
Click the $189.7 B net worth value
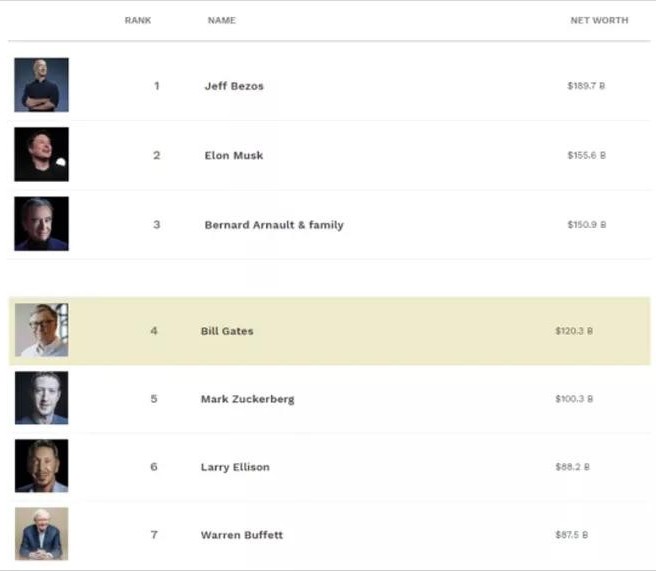point(586,86)
